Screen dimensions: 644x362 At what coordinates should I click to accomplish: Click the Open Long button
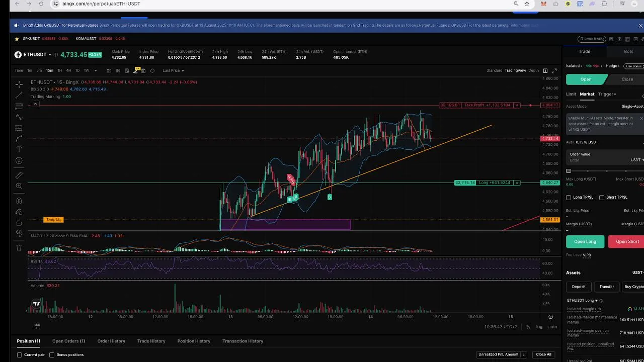click(x=585, y=241)
